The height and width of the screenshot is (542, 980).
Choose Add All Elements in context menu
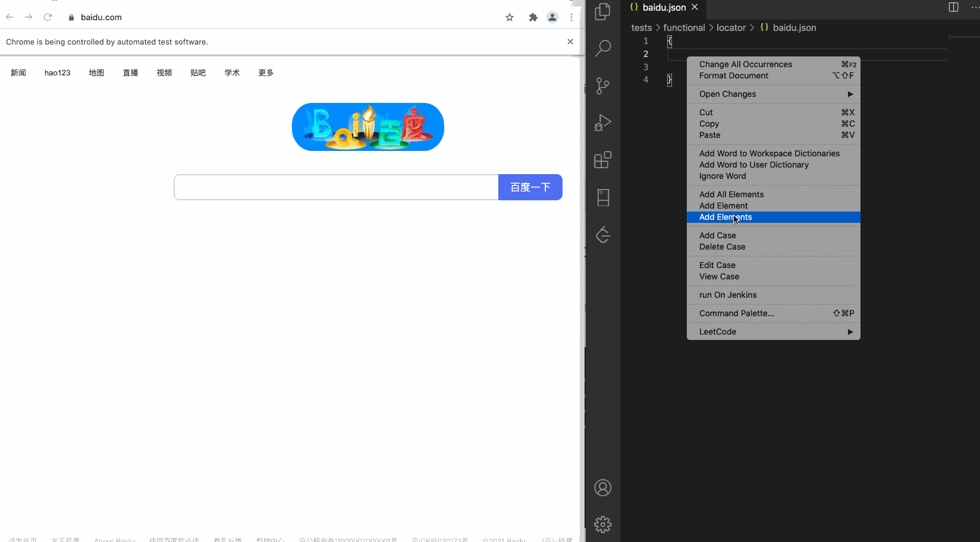click(x=774, y=194)
